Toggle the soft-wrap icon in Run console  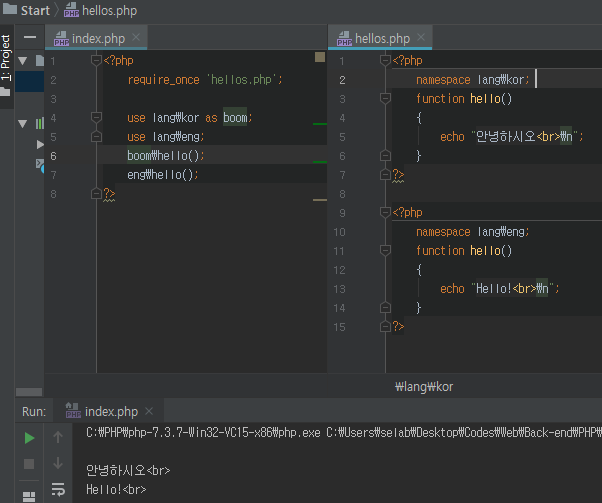pos(58,489)
